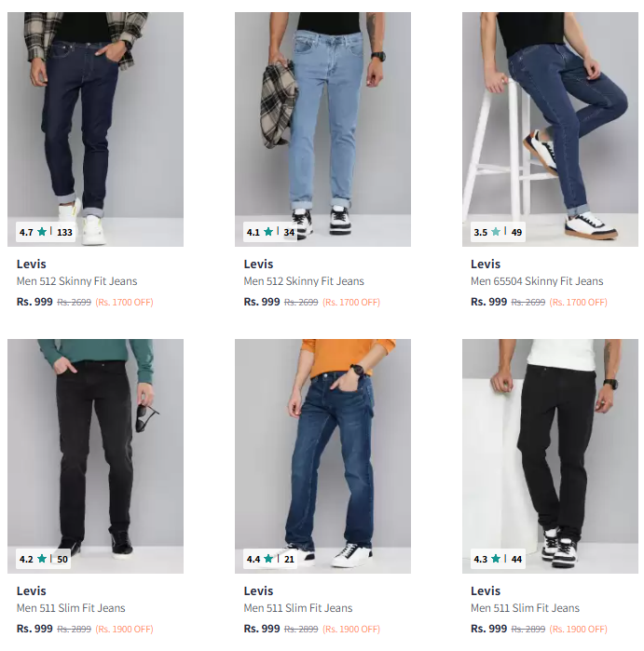The width and height of the screenshot is (644, 651).
Task: Click the 4.1 star rating badge
Action: [270, 232]
